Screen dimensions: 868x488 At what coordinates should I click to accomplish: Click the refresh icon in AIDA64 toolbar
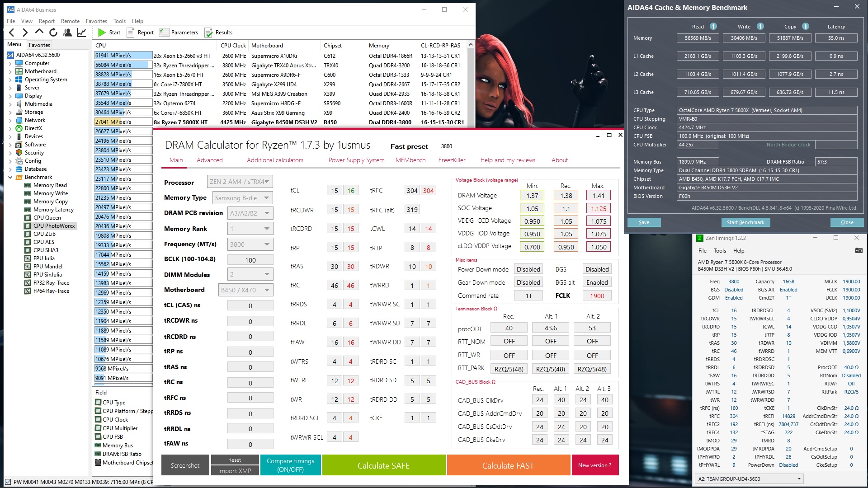[x=53, y=33]
